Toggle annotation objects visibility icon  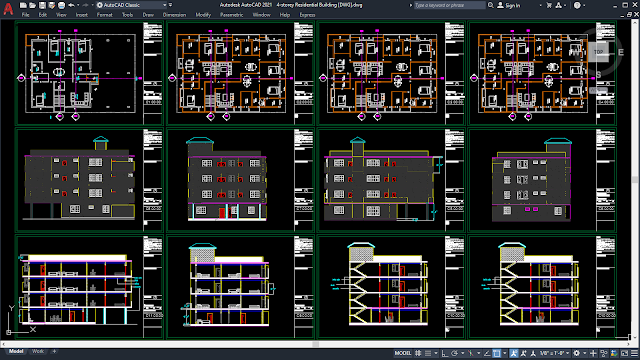tap(514, 353)
